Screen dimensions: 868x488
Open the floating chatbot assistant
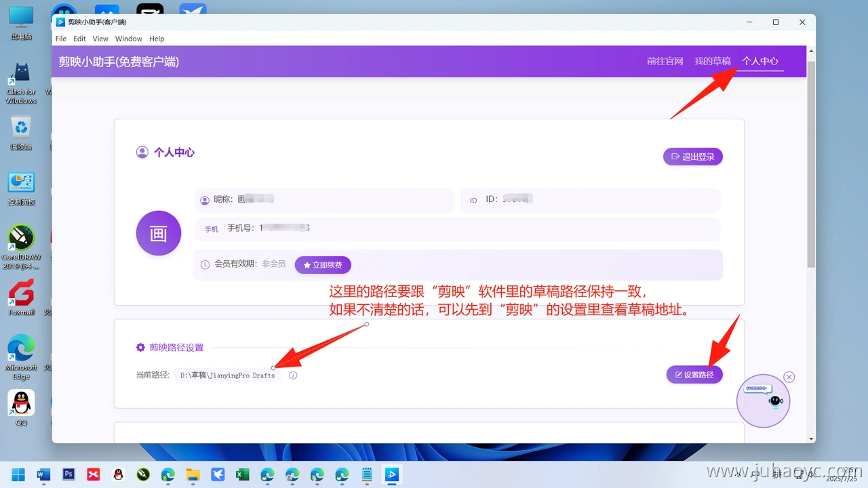coord(764,401)
